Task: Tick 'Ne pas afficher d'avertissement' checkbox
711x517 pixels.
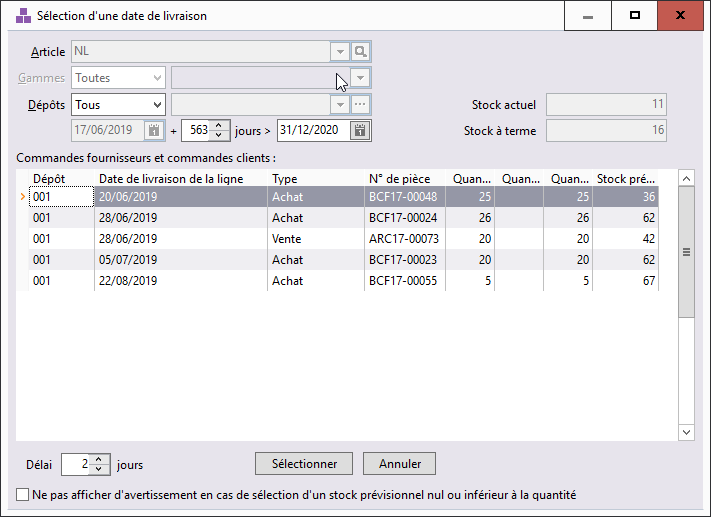Action: (x=22, y=494)
